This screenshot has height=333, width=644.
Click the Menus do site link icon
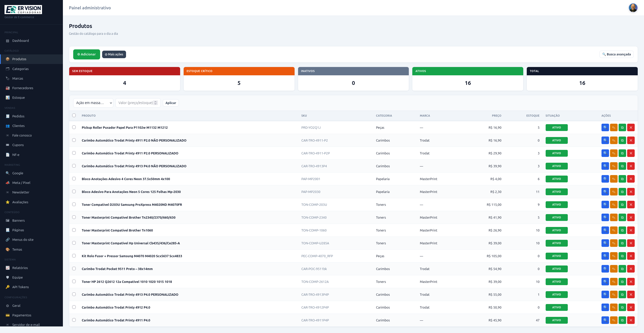[x=8, y=240]
